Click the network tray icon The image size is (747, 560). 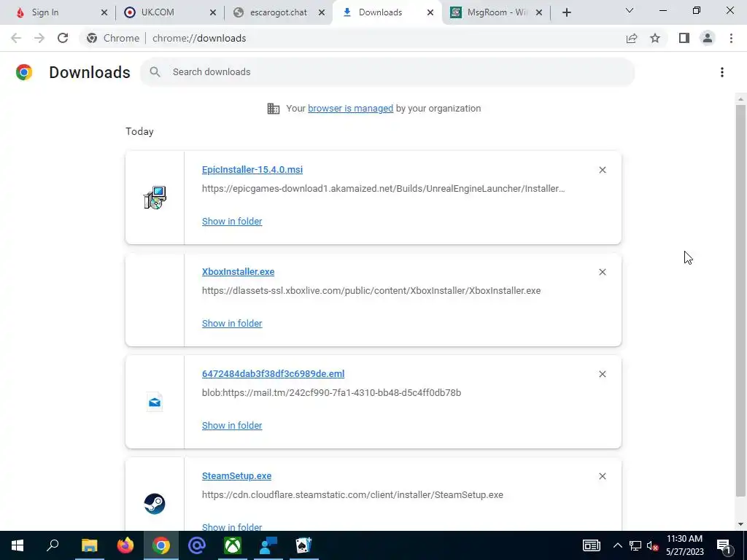(635, 545)
